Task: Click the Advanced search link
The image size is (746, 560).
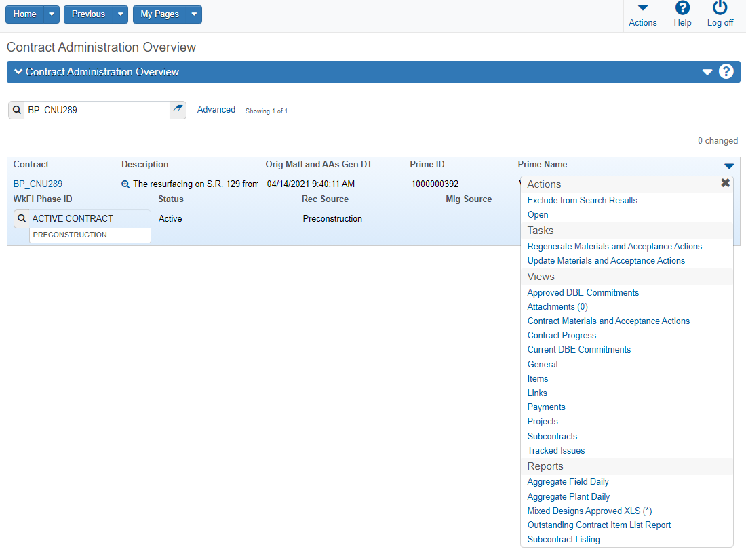Action: 216,110
